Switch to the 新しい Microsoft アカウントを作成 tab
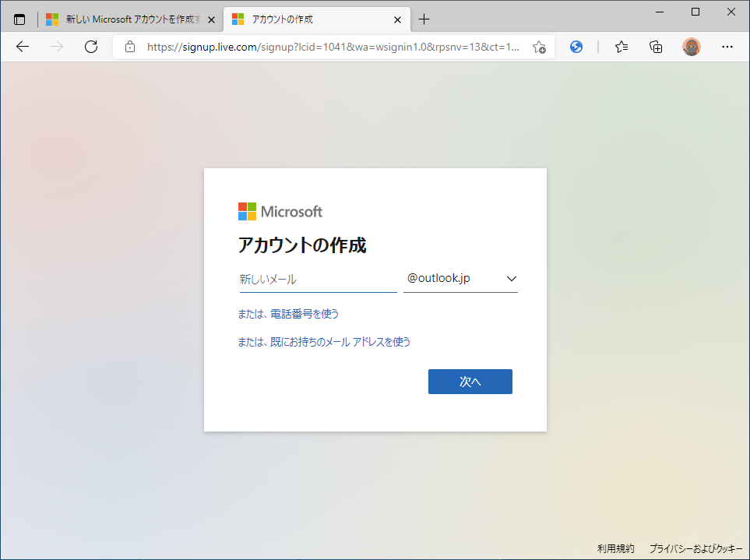Image resolution: width=750 pixels, height=560 pixels. [131, 19]
